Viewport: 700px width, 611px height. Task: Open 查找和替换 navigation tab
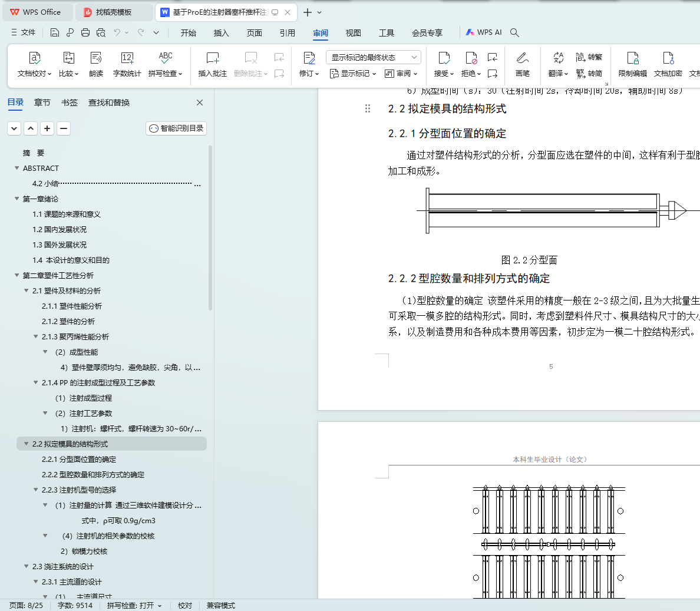click(109, 103)
